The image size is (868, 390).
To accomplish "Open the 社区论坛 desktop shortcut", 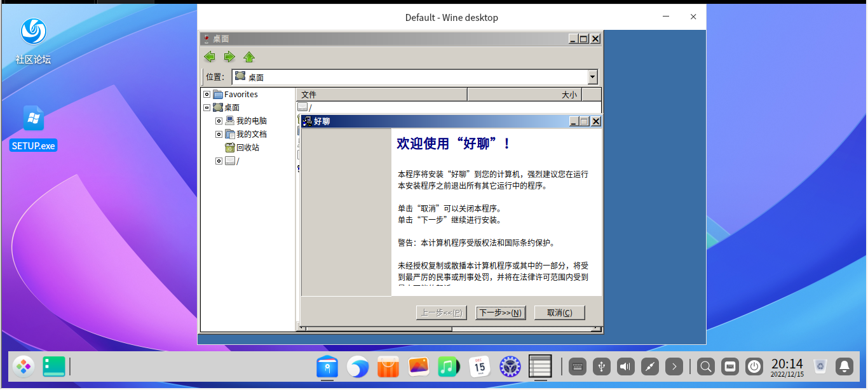I will (33, 41).
